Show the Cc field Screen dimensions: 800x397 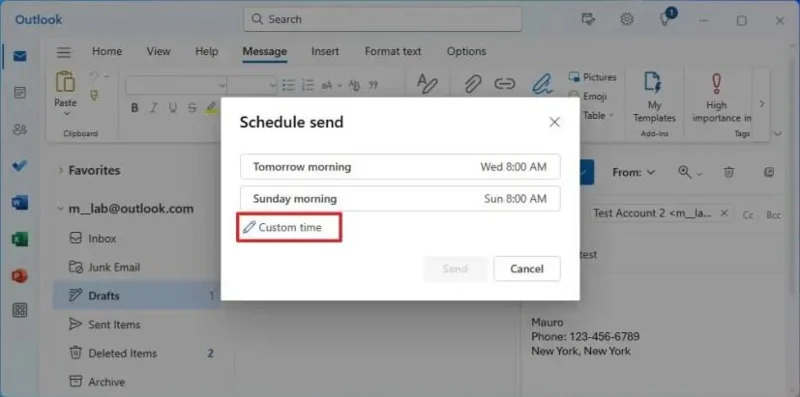pyautogui.click(x=748, y=215)
